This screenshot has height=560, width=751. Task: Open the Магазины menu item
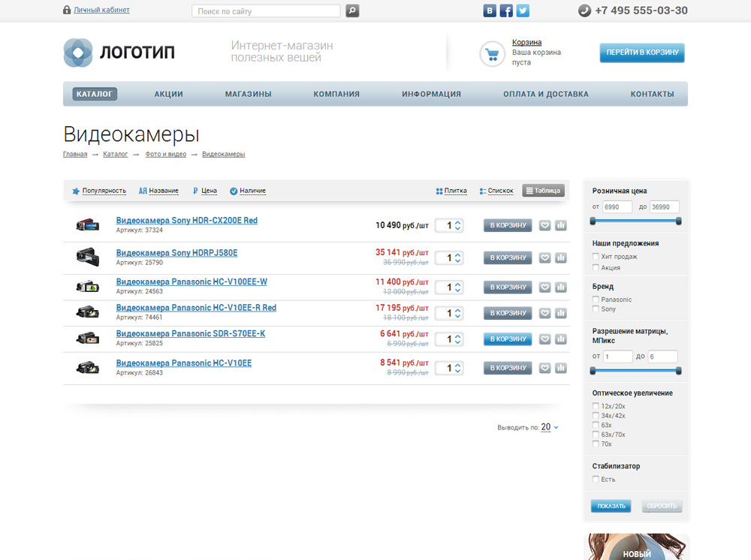[248, 94]
